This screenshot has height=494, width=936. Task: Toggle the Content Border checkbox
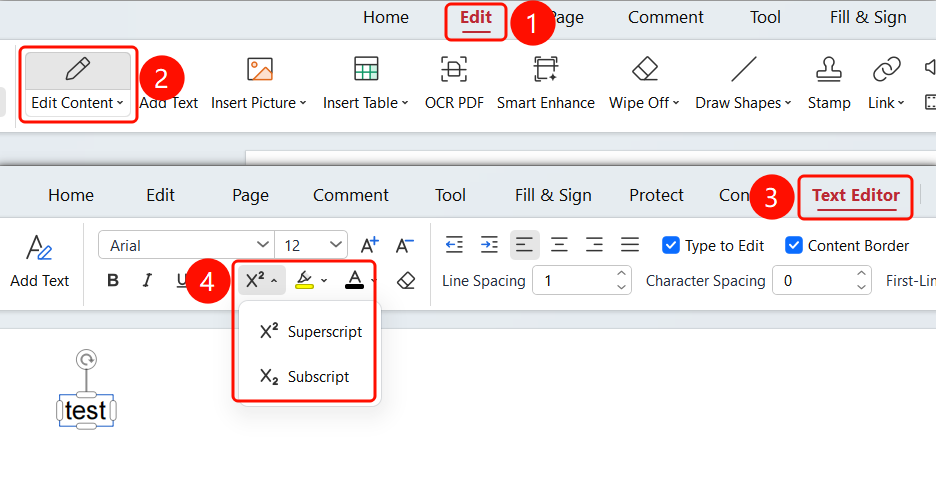coord(794,245)
